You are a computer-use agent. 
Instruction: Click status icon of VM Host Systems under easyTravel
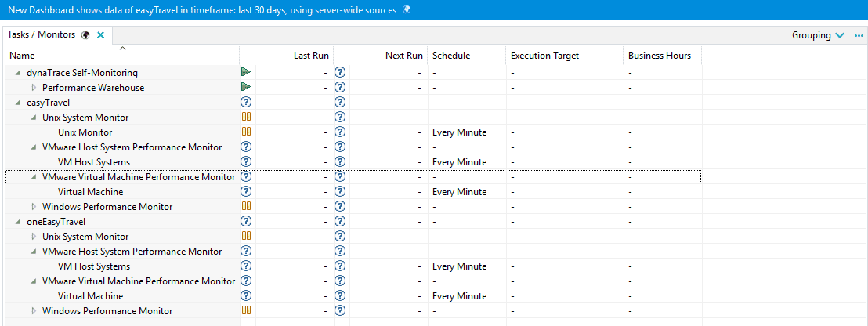246,161
